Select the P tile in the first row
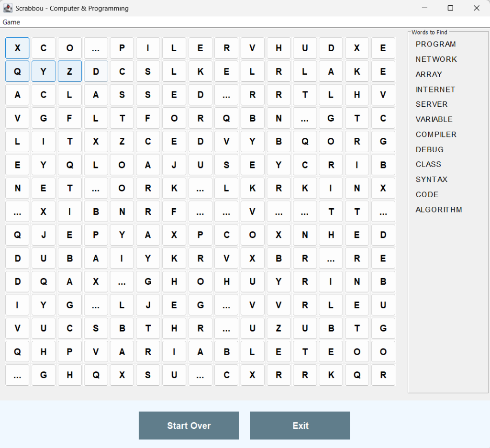This screenshot has height=448, width=490. (x=122, y=48)
